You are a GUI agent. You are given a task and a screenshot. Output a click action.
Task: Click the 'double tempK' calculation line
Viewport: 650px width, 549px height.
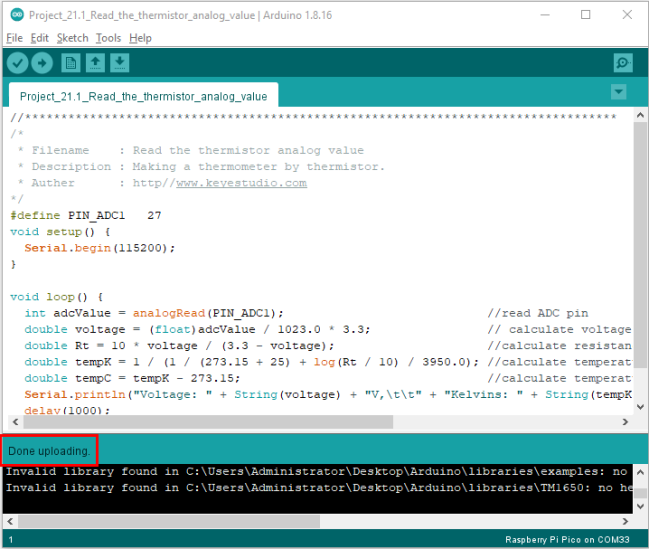coord(251,362)
